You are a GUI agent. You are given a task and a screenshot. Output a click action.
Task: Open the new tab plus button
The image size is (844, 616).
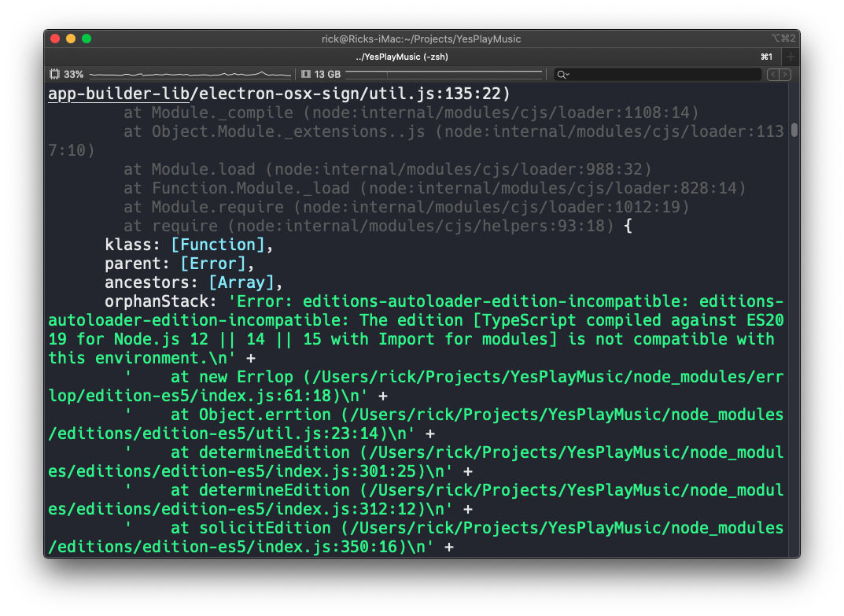(x=791, y=57)
